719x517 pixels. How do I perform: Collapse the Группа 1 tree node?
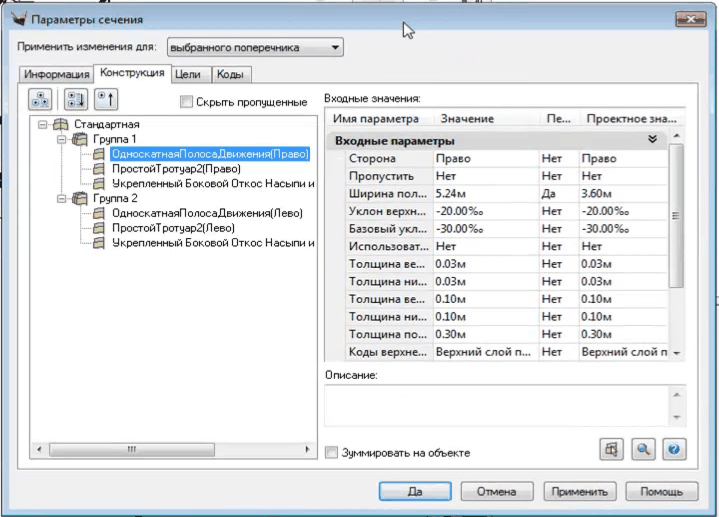click(62, 140)
